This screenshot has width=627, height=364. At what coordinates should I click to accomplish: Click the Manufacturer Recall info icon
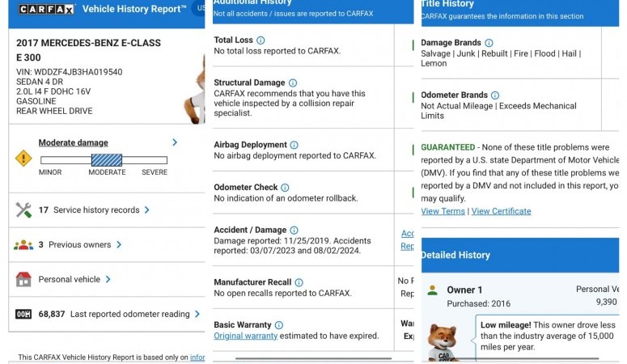pyautogui.click(x=299, y=283)
